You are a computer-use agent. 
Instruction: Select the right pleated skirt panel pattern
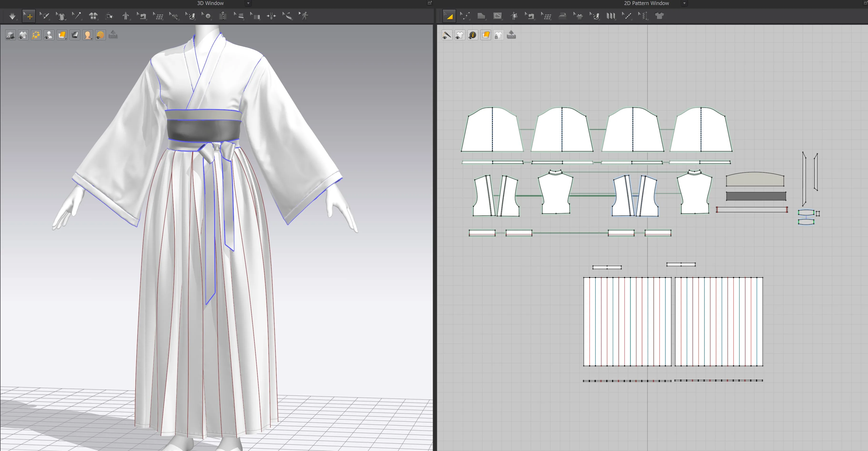(719, 321)
